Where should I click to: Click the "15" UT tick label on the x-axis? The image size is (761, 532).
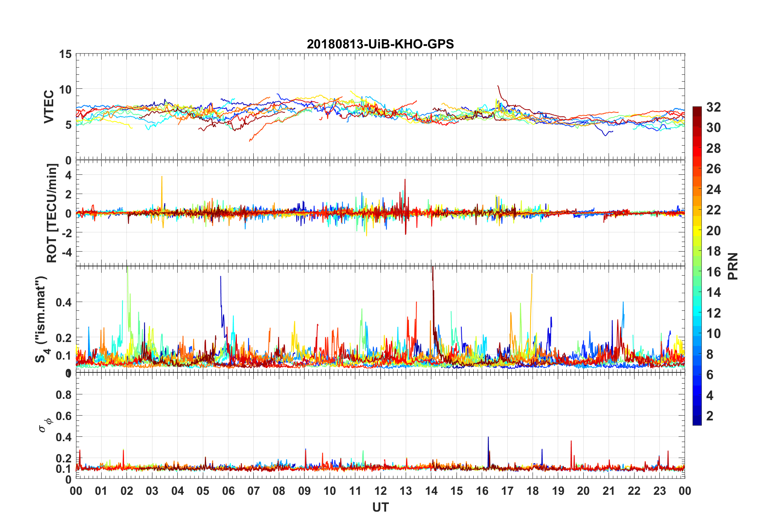[457, 491]
